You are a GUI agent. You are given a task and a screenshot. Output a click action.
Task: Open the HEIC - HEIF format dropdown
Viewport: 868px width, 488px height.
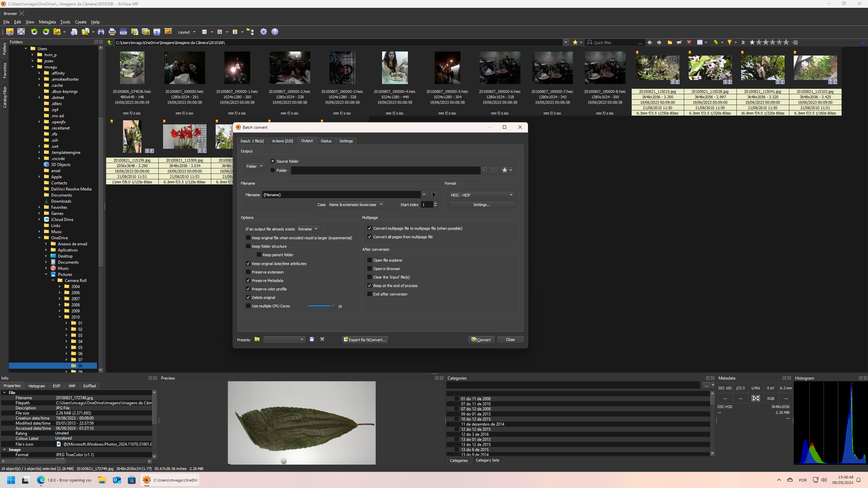[481, 195]
